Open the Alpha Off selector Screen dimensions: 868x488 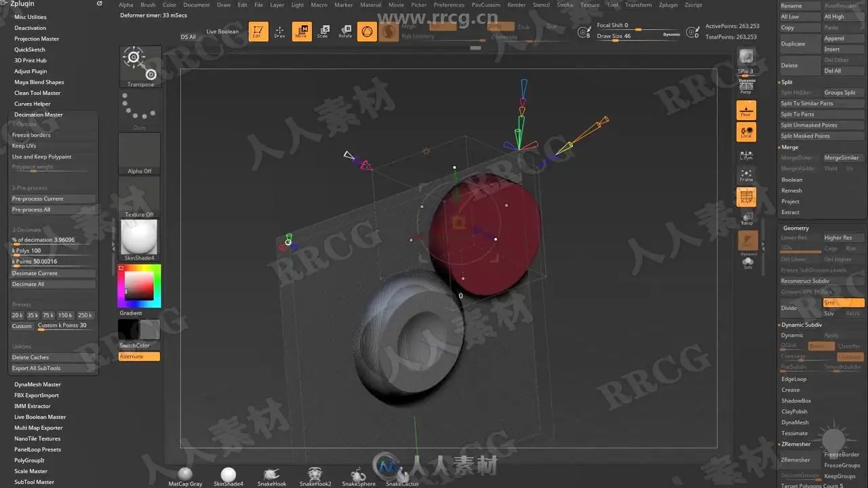click(140, 154)
